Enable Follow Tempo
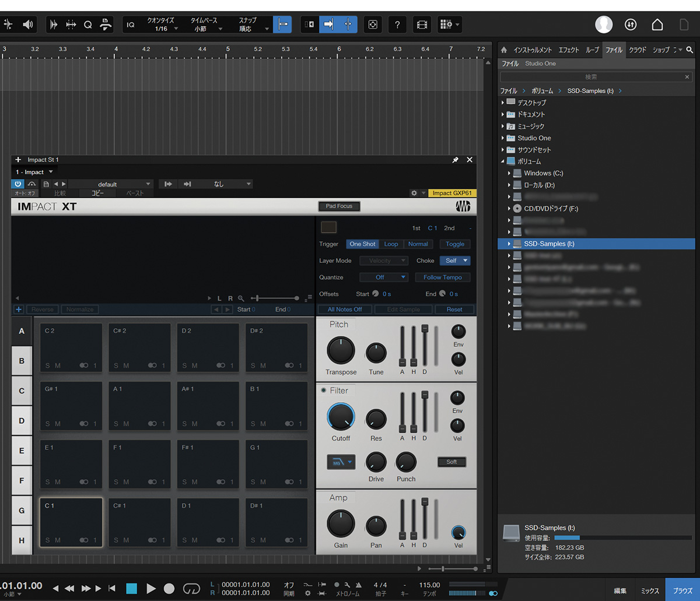The width and height of the screenshot is (700, 601). [x=443, y=277]
